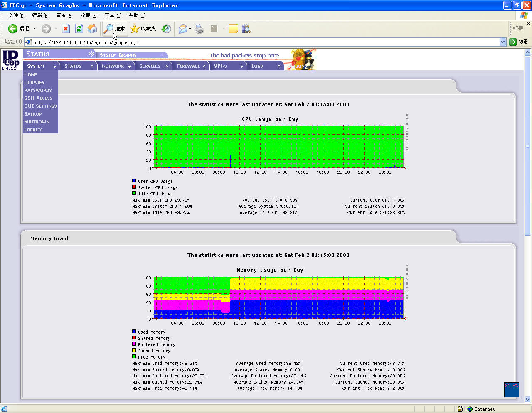Click the History clock icon

point(166,29)
